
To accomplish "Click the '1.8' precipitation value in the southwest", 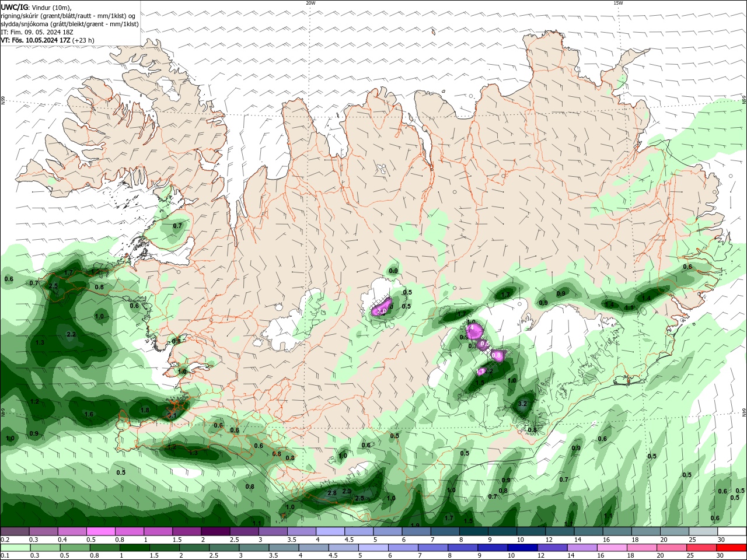I will pos(145,410).
